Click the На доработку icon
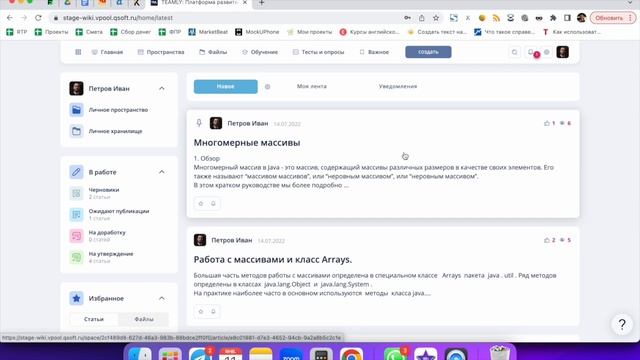 pos(76,236)
